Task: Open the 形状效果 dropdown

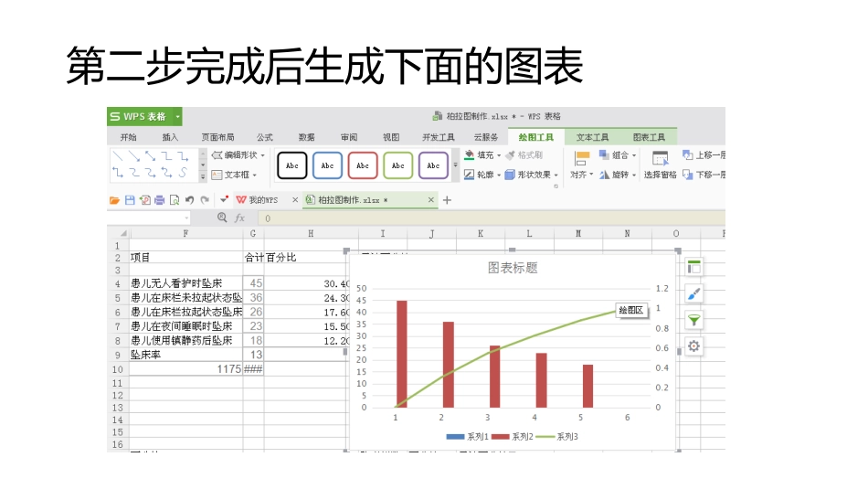Action: click(x=532, y=175)
